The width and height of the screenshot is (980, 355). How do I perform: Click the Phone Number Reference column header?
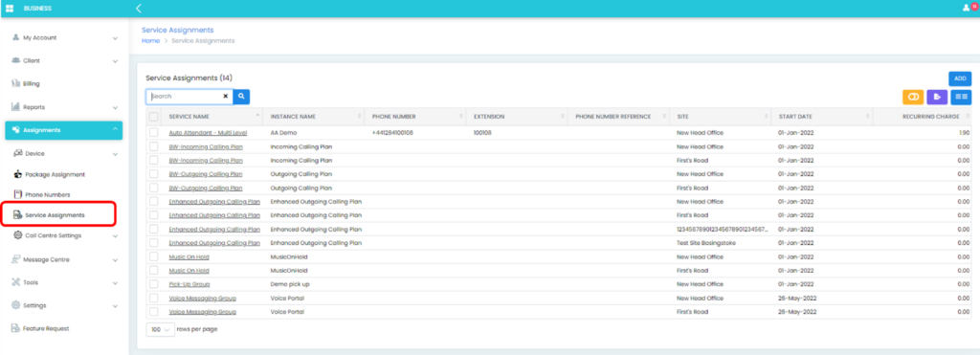coord(612,117)
